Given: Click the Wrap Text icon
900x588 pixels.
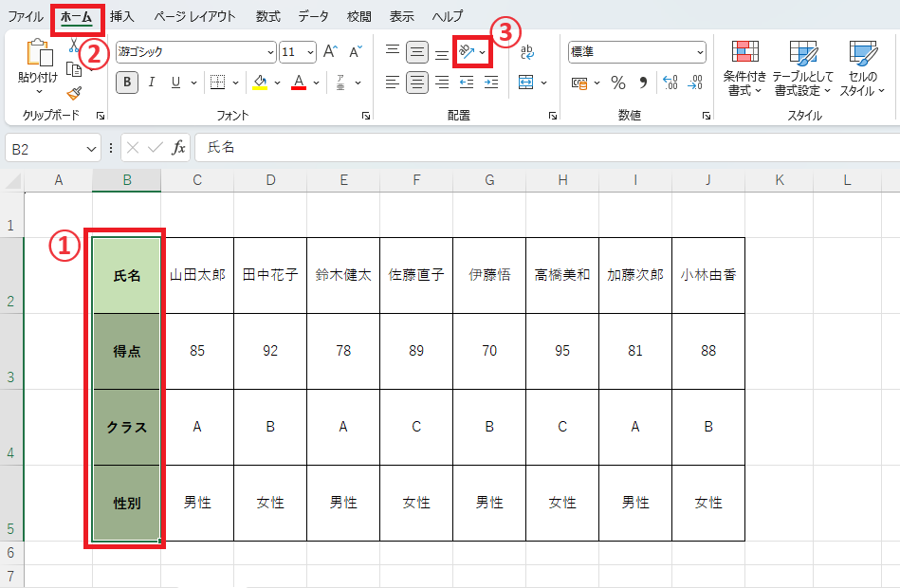Looking at the screenshot, I should [x=527, y=52].
